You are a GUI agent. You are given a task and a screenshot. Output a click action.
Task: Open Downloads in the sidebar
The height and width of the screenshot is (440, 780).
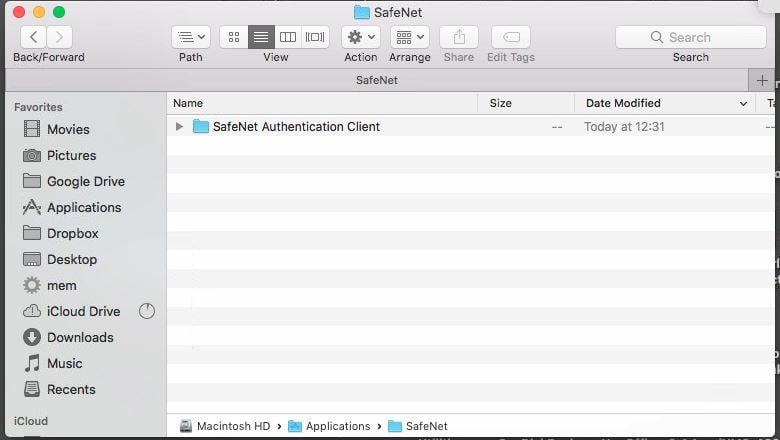(68, 338)
